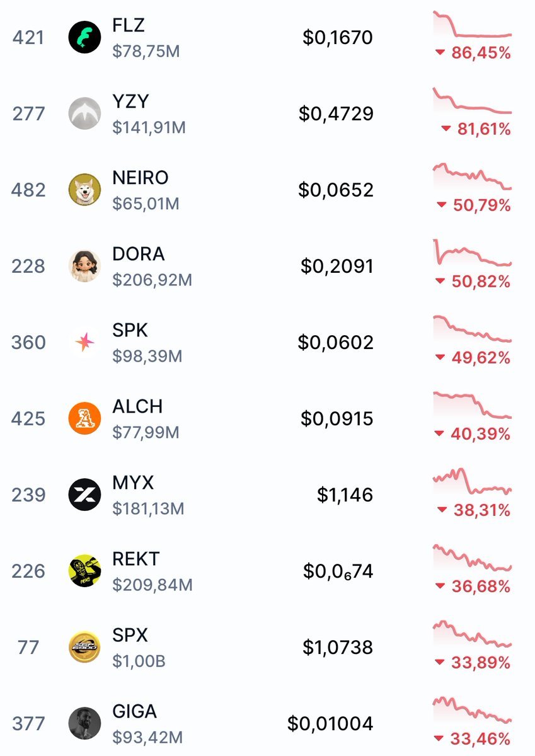535x756 pixels.
Task: Tap the yellow REKT logo icon
Action: [84, 571]
